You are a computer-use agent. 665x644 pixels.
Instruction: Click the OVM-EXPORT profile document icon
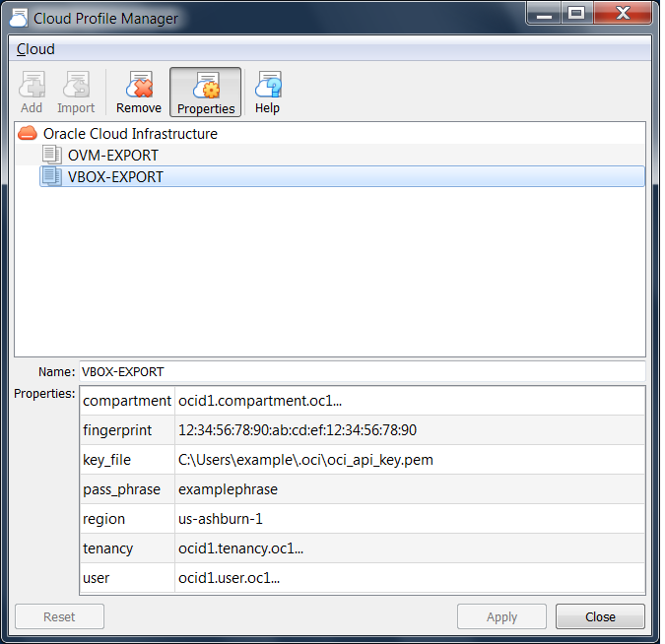click(x=52, y=155)
